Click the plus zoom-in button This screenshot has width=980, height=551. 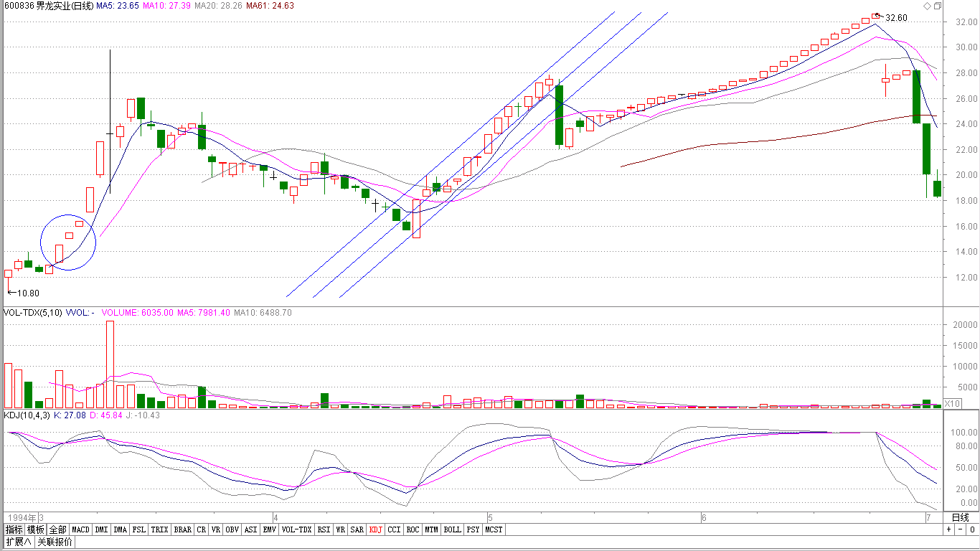click(949, 529)
